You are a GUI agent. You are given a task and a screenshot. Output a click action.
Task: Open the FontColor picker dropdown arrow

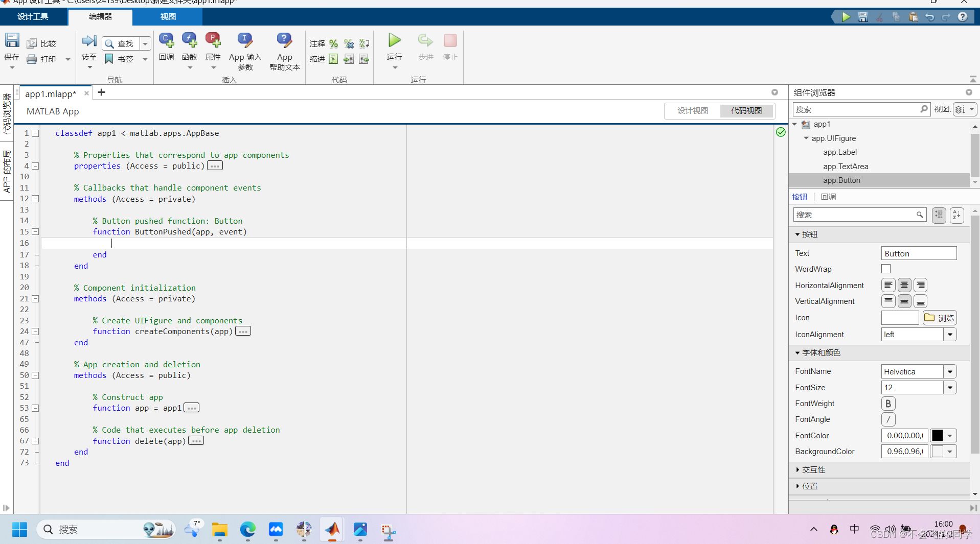tap(950, 436)
